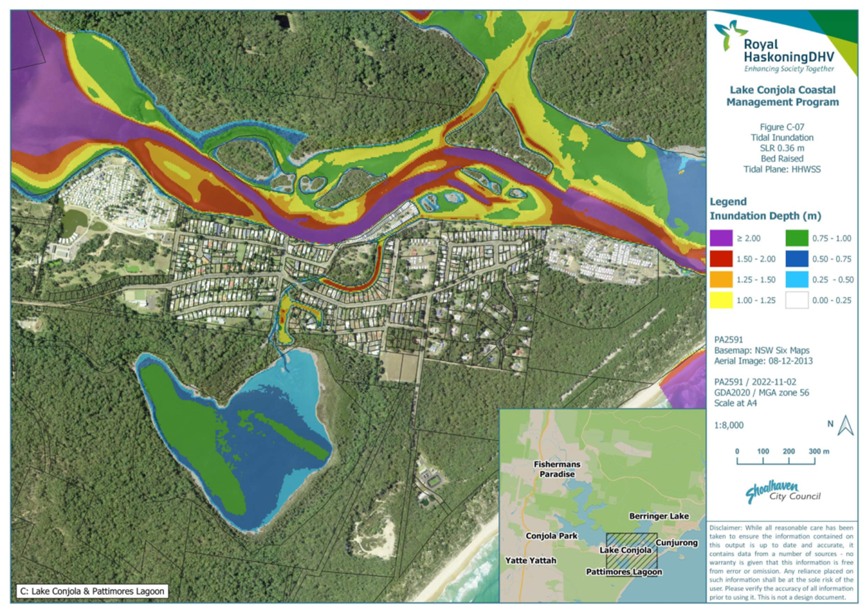
Task: Select the purple ≥ 2.00 depth swatch
Action: coord(721,238)
